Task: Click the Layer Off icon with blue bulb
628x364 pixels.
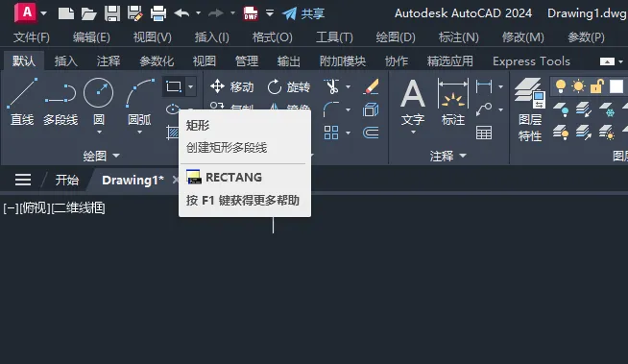Action: pyautogui.click(x=561, y=109)
